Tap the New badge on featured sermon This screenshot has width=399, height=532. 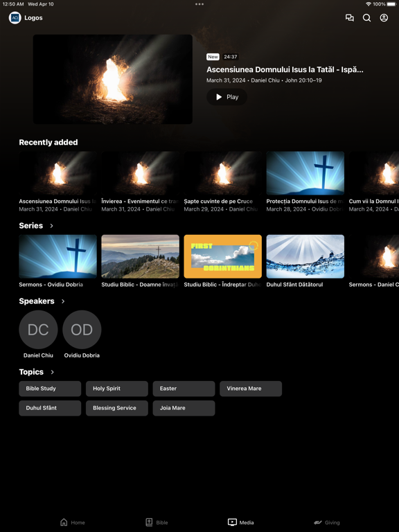pos(213,57)
